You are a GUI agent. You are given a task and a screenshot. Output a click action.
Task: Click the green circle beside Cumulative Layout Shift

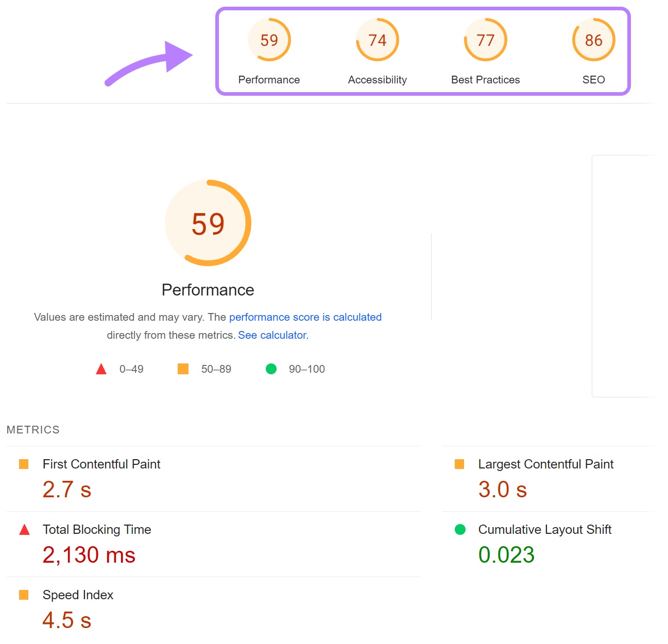[460, 529]
